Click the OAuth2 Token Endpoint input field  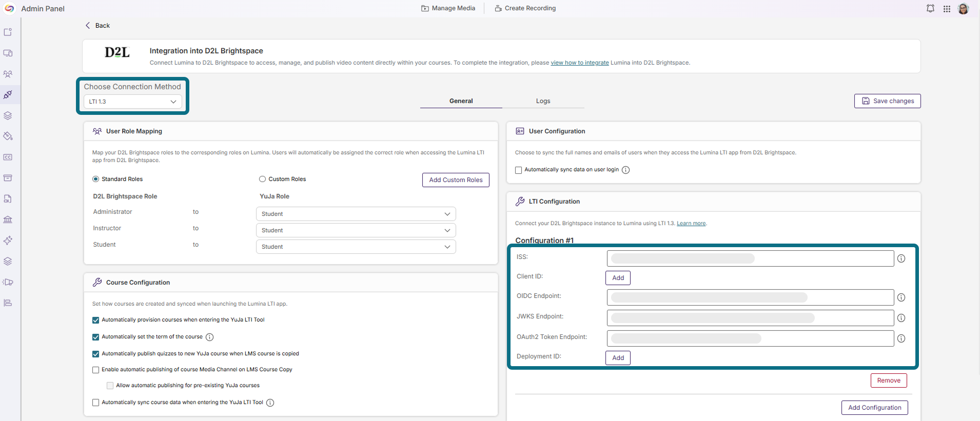750,338
